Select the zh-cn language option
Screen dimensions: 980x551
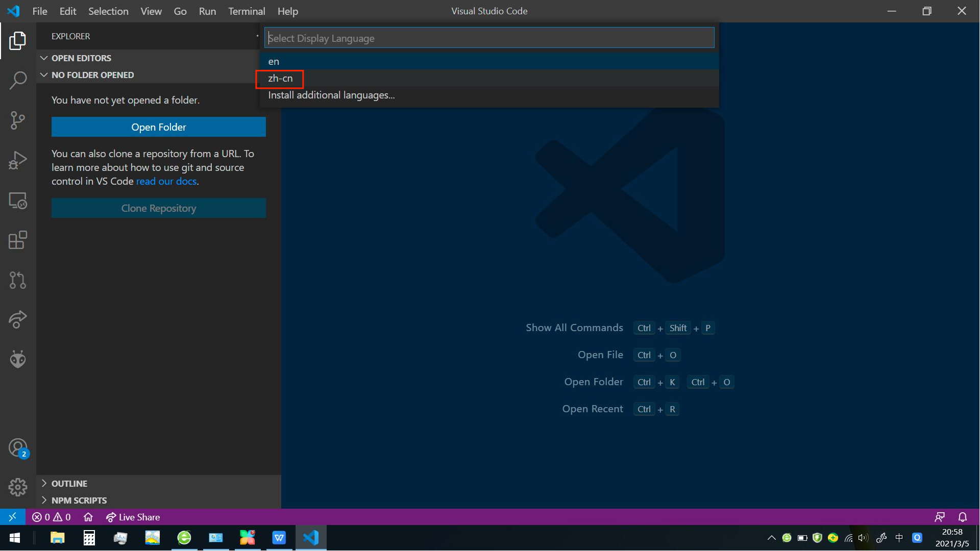(280, 79)
